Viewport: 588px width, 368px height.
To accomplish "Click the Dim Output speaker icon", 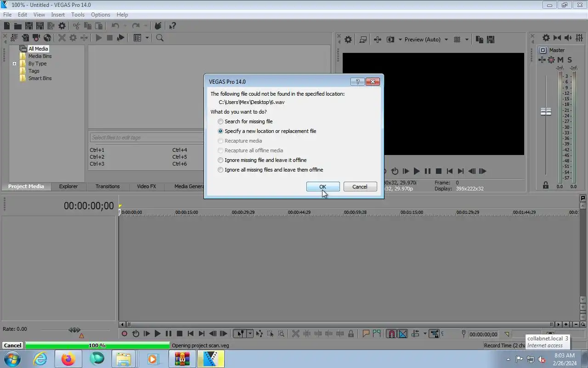I will coord(568,38).
